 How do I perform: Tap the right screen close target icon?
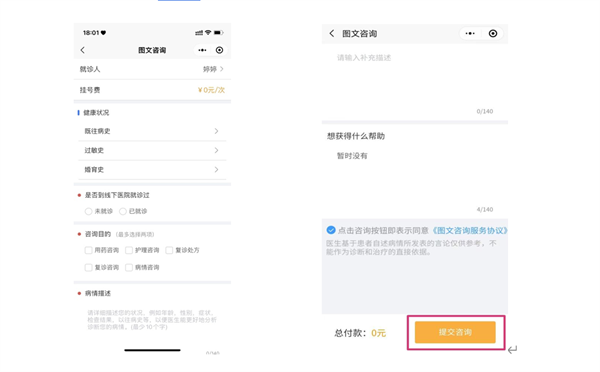click(493, 34)
